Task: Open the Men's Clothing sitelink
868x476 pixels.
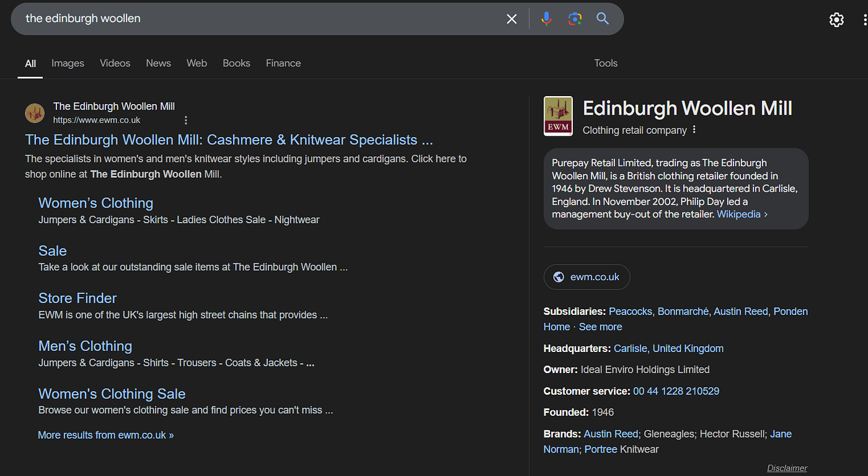Action: (x=85, y=346)
